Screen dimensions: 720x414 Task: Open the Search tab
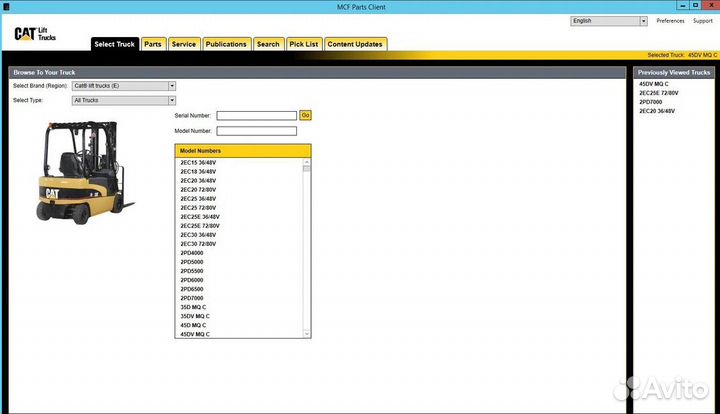pyautogui.click(x=268, y=44)
